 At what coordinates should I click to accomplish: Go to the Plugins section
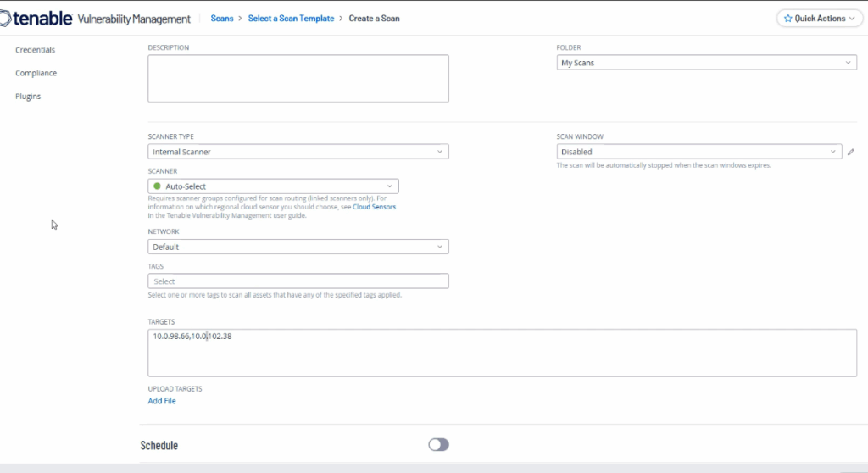click(x=28, y=97)
